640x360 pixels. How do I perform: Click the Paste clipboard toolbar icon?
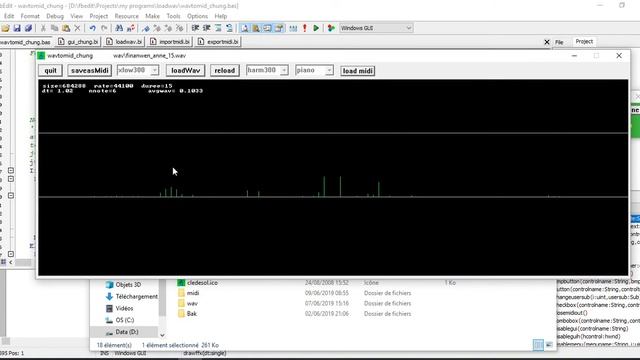(66, 28)
